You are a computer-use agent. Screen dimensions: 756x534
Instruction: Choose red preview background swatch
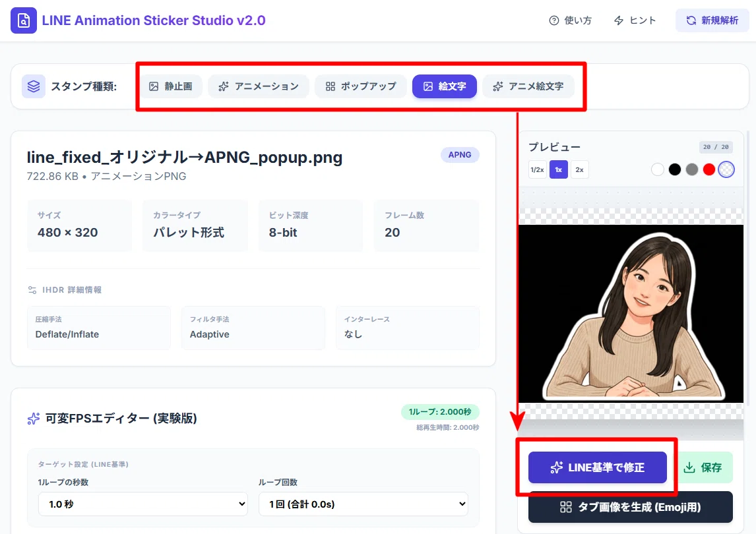709,169
